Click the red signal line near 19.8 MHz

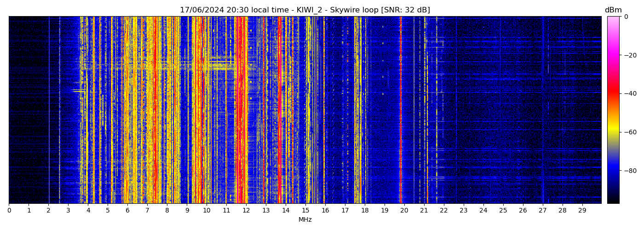tap(401, 110)
